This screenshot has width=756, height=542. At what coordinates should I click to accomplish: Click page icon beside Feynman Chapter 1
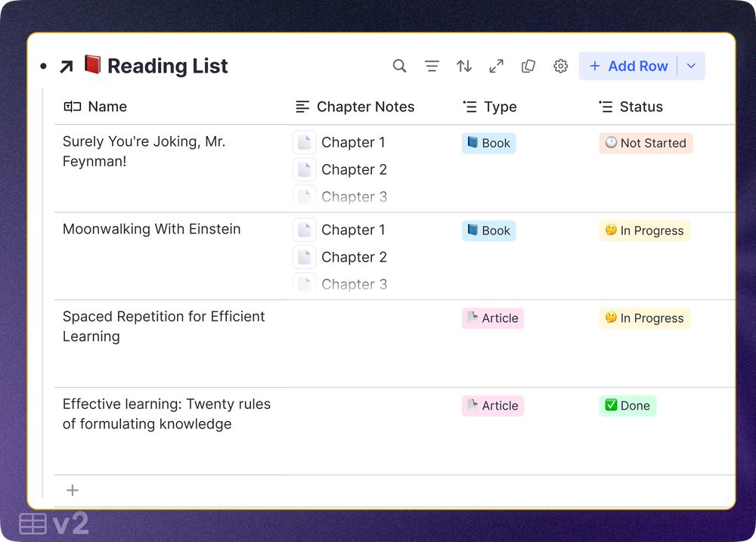coord(304,142)
